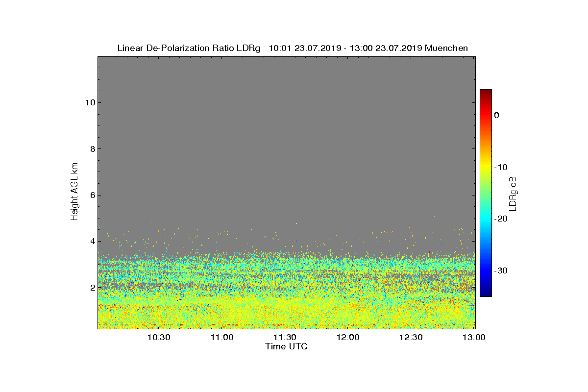The height and width of the screenshot is (392, 588).
Task: Click the colorbar tick label 0
Action: pos(497,115)
